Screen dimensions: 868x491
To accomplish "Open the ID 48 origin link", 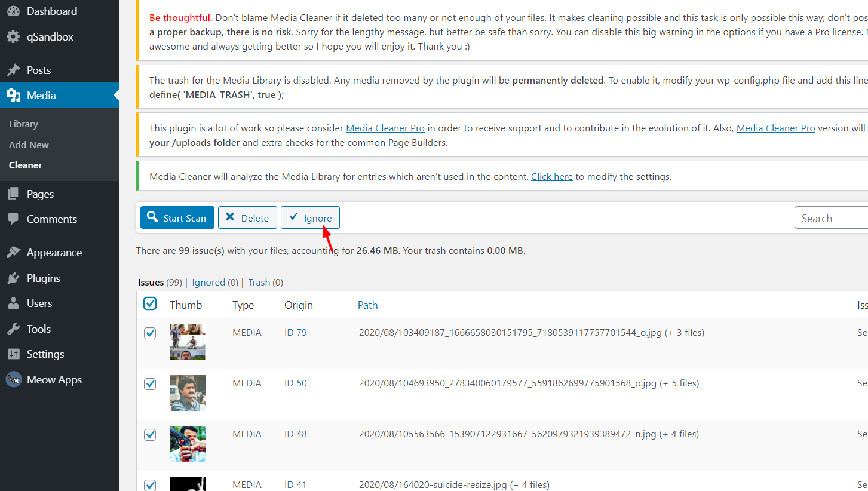I will click(295, 434).
